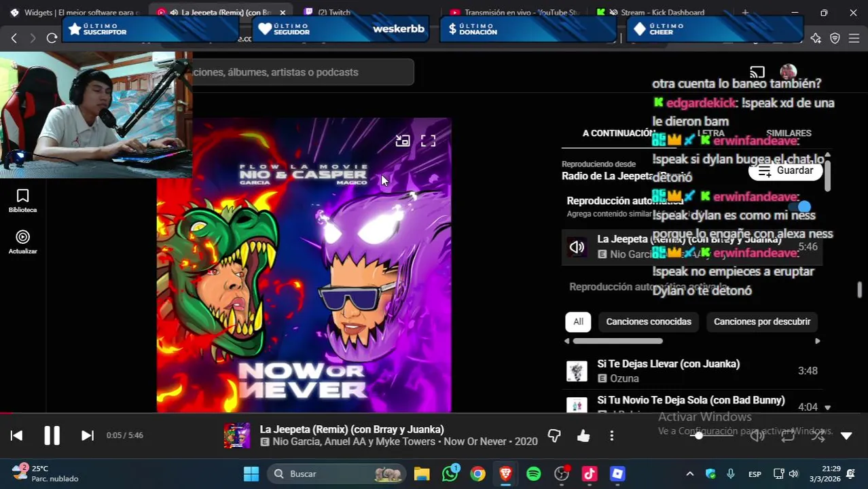Click the Ozuna artist link
The height and width of the screenshot is (489, 868).
(x=624, y=379)
